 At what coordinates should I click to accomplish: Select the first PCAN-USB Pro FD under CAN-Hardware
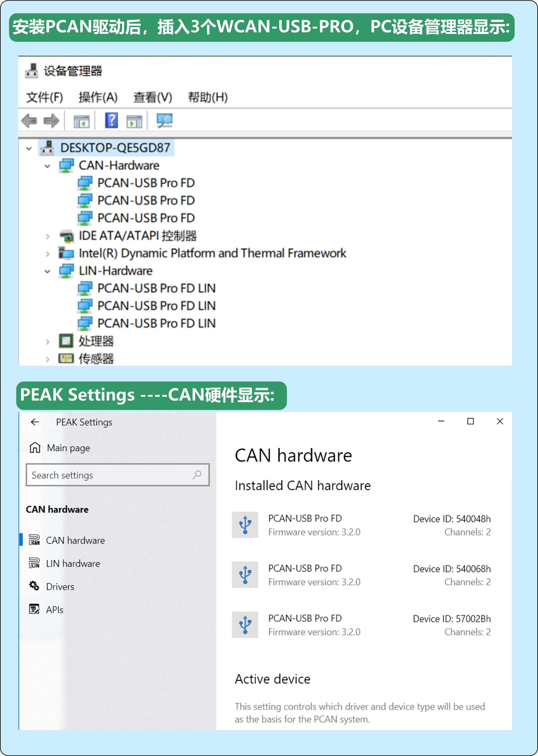click(146, 183)
